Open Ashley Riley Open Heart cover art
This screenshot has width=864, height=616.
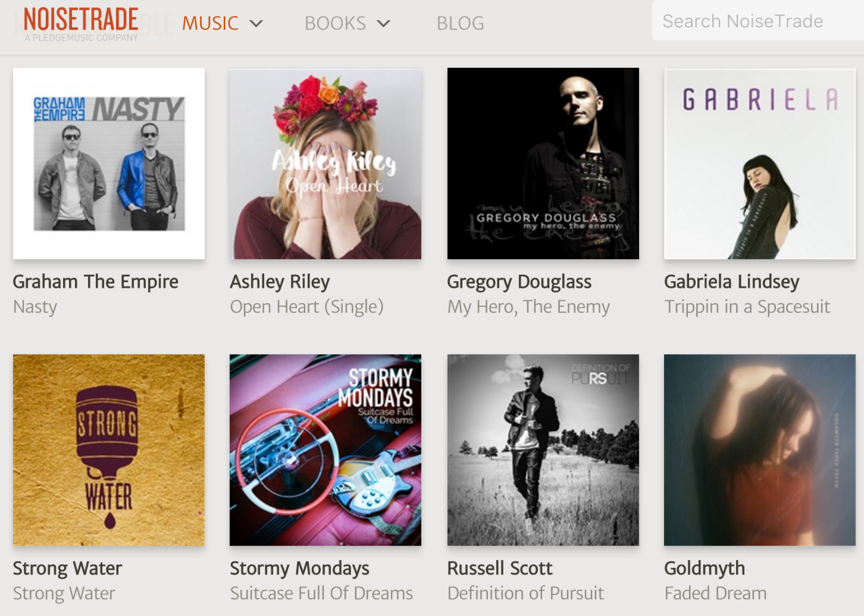pos(325,164)
